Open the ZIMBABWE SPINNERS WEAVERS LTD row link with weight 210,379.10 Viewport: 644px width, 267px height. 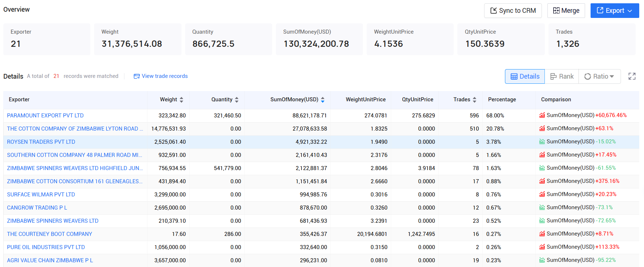click(x=53, y=221)
